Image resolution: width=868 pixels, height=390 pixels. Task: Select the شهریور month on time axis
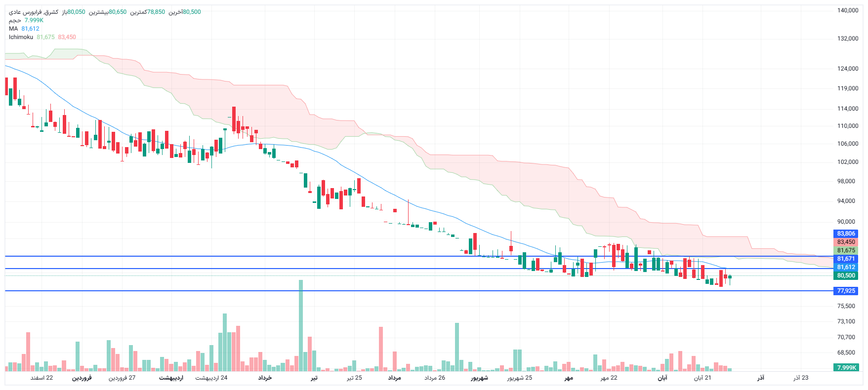coord(479,378)
